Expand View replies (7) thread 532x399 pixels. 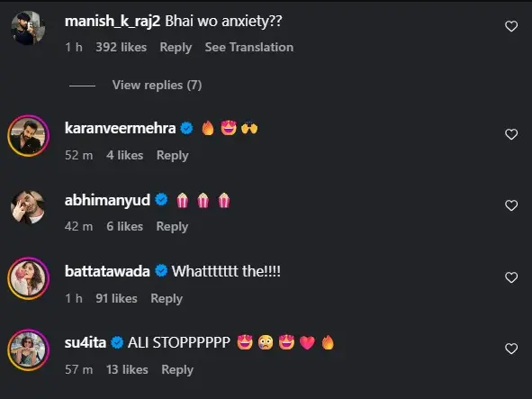(157, 85)
